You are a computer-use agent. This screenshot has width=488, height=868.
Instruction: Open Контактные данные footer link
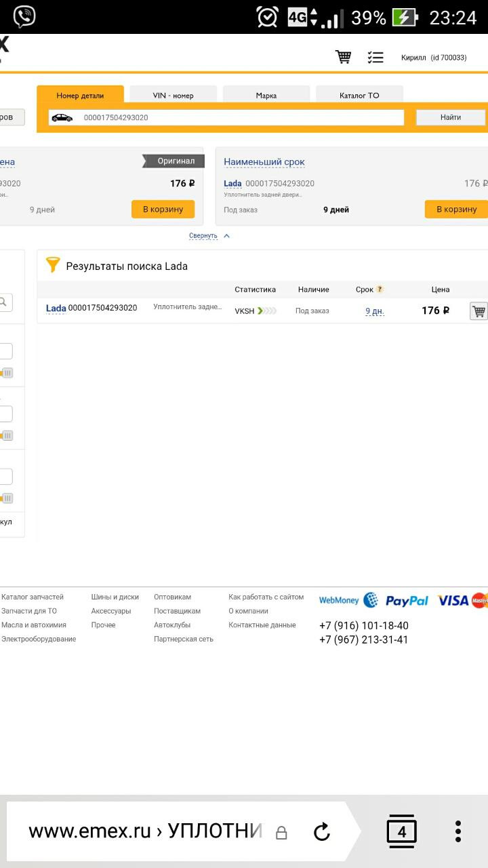262,625
